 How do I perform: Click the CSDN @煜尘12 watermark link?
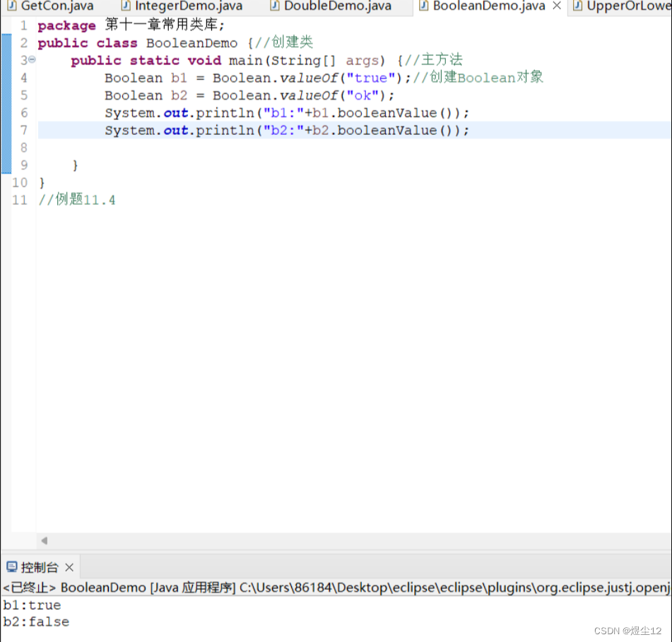tap(626, 631)
